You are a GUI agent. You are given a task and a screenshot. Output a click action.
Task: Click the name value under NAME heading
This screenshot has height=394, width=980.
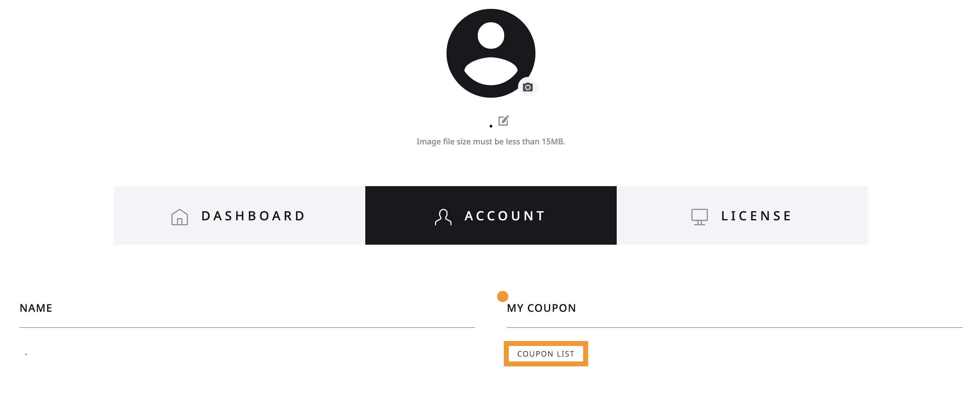pyautogui.click(x=26, y=355)
